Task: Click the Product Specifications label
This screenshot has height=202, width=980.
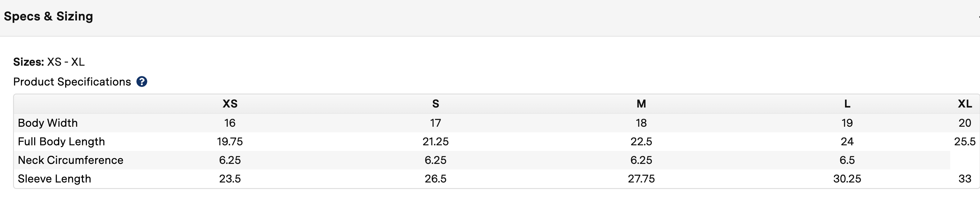Action: point(72,81)
